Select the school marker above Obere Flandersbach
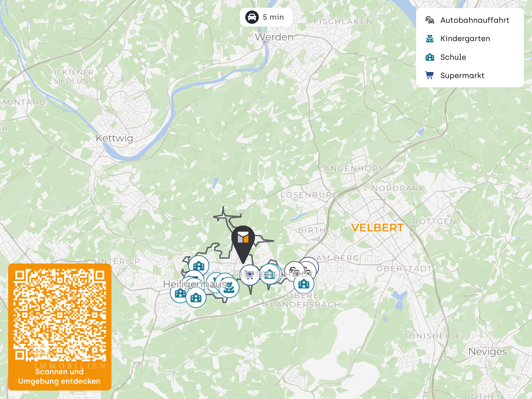The image size is (532, 399). [304, 284]
